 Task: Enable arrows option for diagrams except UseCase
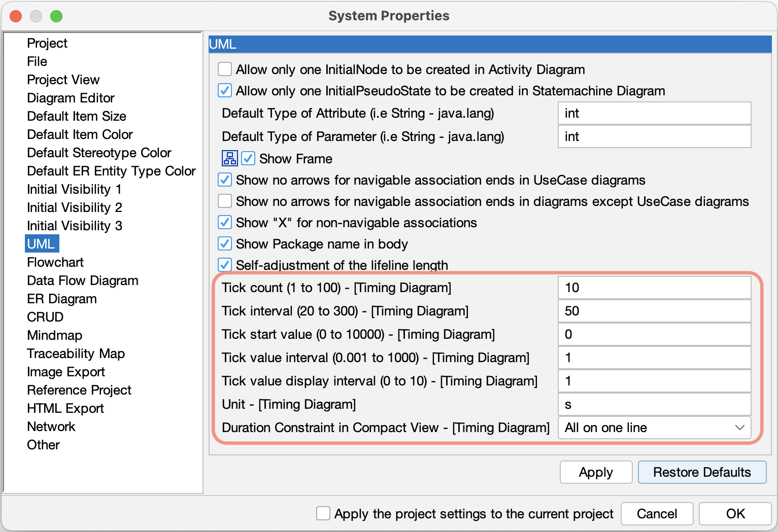pyautogui.click(x=224, y=201)
